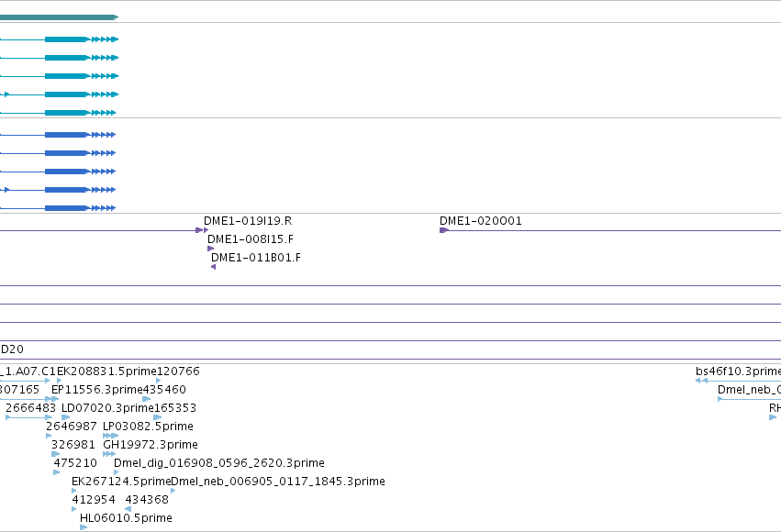Select the 412954 EST marker
This screenshot has width=781, height=532.
click(x=74, y=508)
